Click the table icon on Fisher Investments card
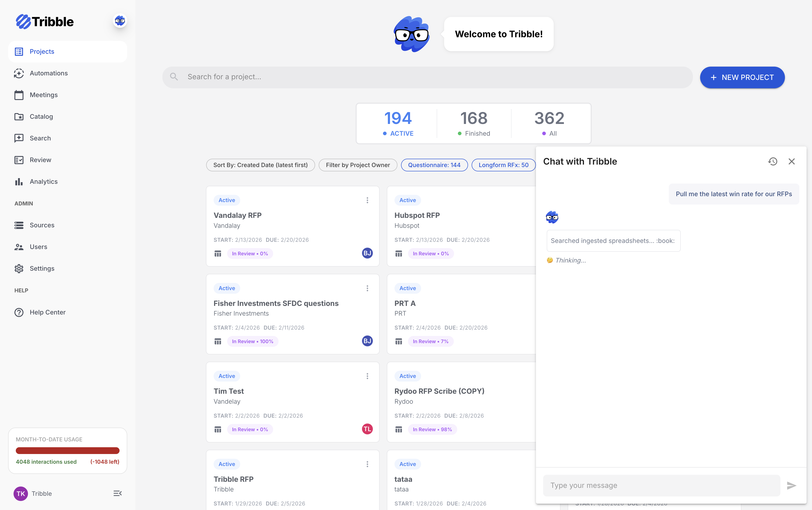 pos(218,342)
